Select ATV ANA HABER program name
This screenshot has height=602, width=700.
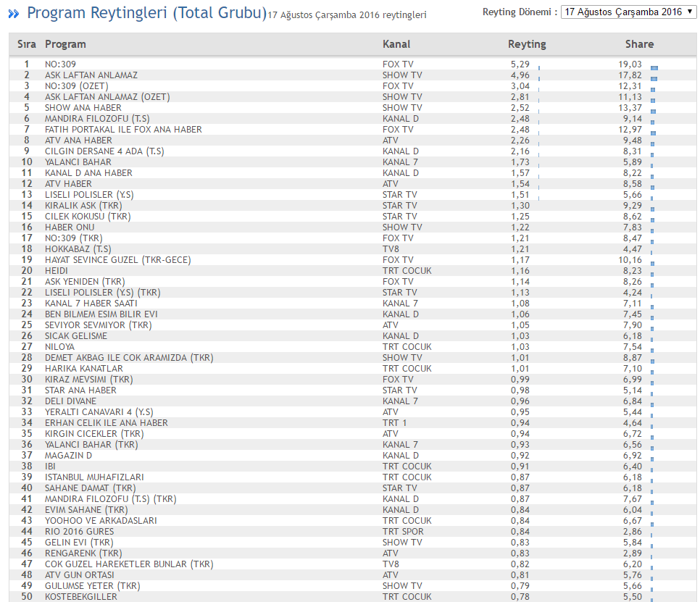78,140
